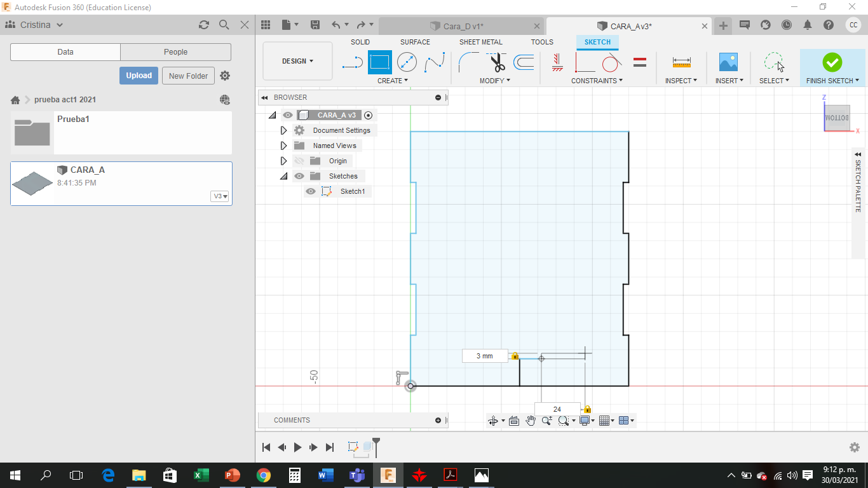Viewport: 868px width, 488px height.
Task: Select the Fit Point Spline tool
Action: click(435, 62)
